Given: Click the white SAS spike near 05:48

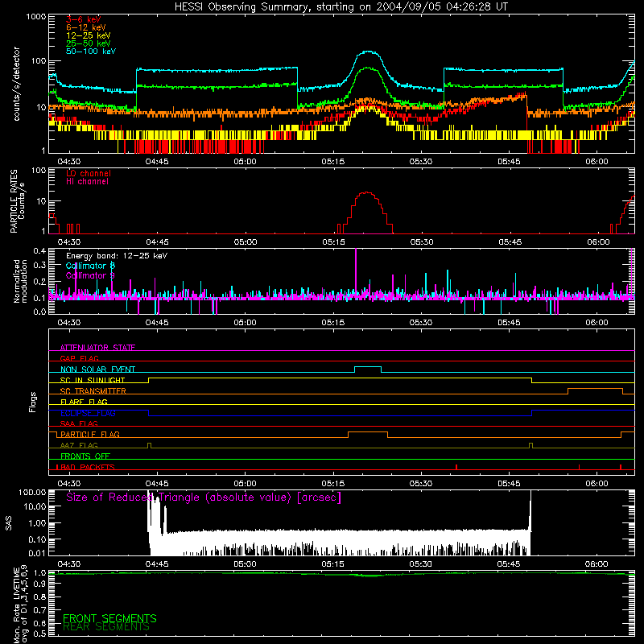Looking at the screenshot, I should [530, 511].
